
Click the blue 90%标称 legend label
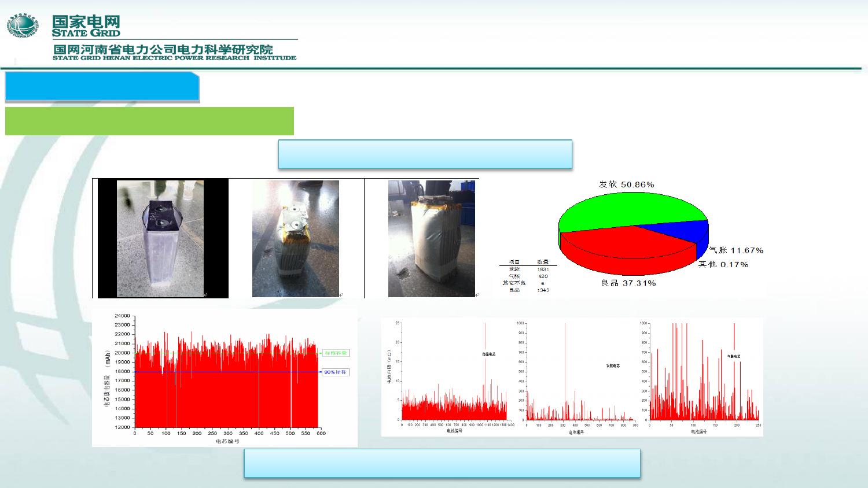(x=335, y=372)
